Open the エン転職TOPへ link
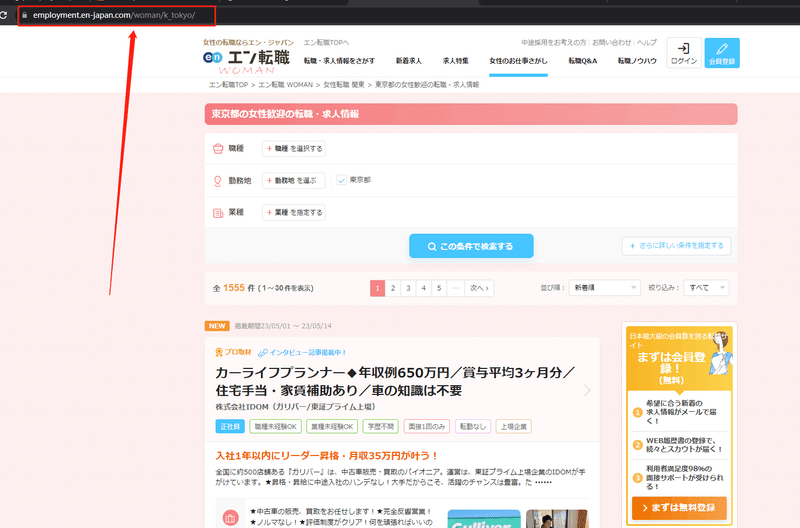This screenshot has height=528, width=800. (x=326, y=42)
